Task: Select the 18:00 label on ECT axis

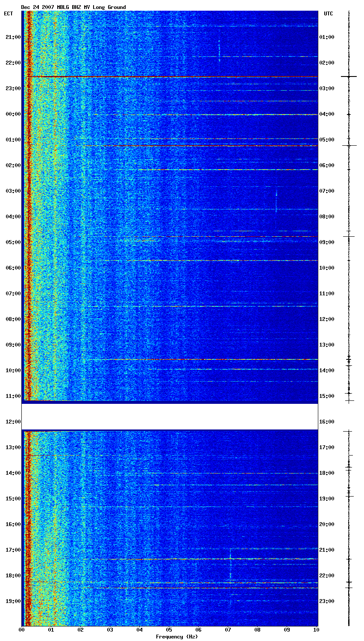Action: (x=13, y=576)
